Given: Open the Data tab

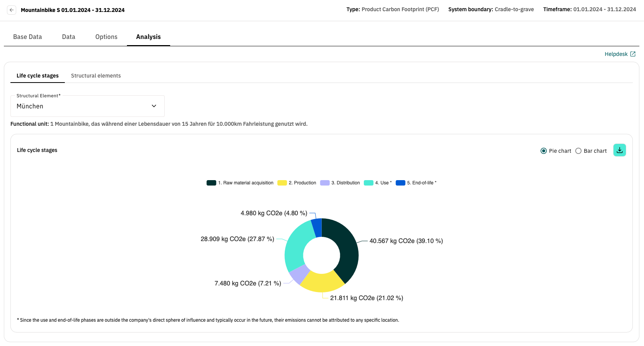Looking at the screenshot, I should pyautogui.click(x=69, y=37).
